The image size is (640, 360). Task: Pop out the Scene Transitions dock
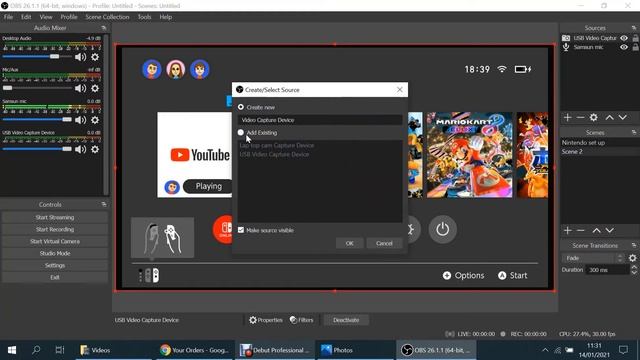pos(633,245)
